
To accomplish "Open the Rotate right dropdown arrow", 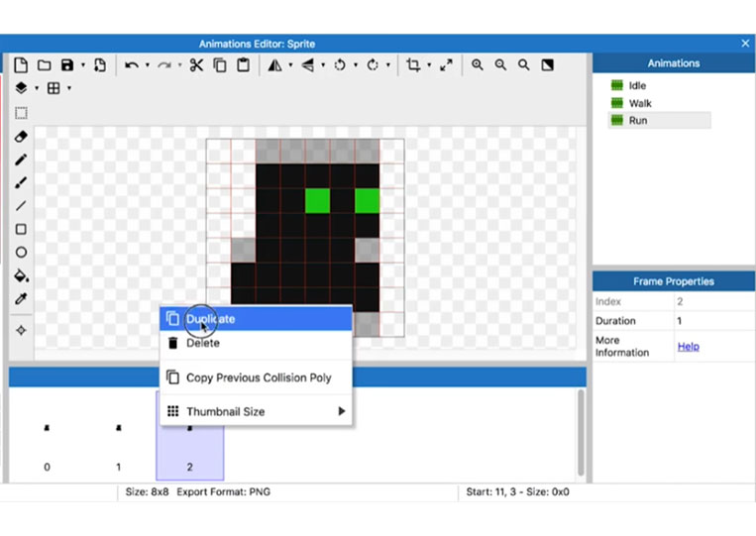I will [387, 65].
